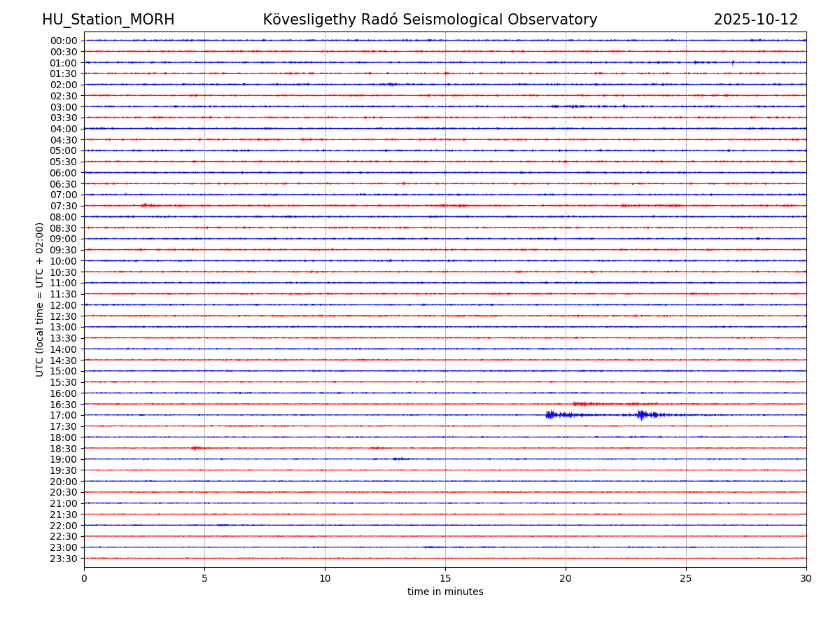Click the 'time in minutes' axis label

pyautogui.click(x=445, y=592)
